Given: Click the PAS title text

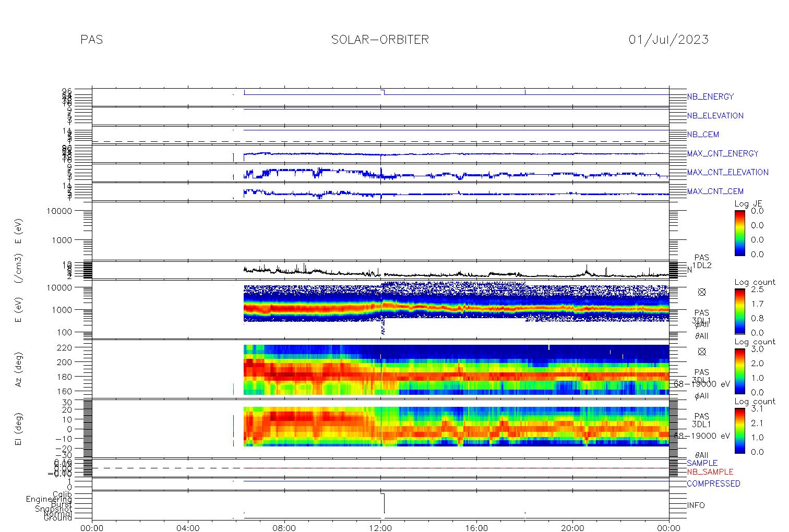Looking at the screenshot, I should (92, 40).
